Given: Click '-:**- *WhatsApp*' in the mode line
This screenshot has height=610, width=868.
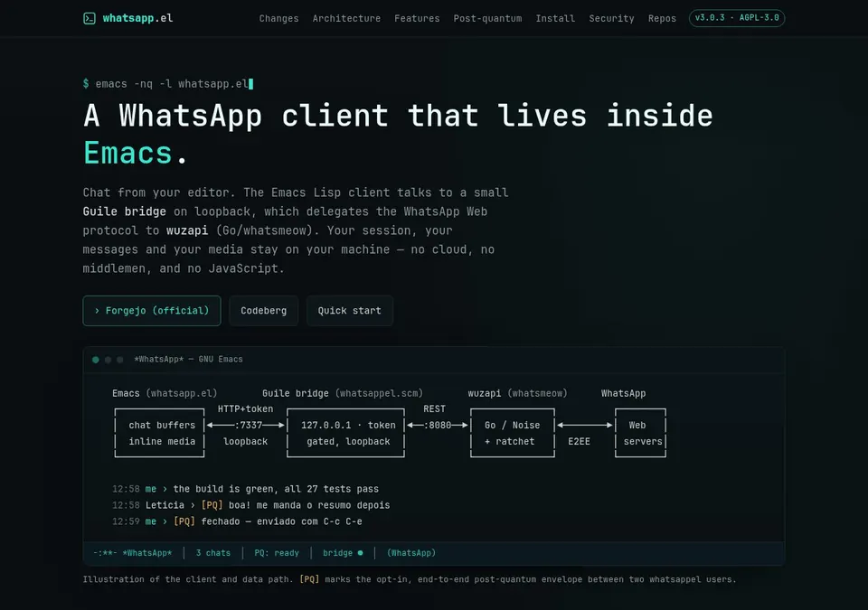Looking at the screenshot, I should tap(133, 553).
